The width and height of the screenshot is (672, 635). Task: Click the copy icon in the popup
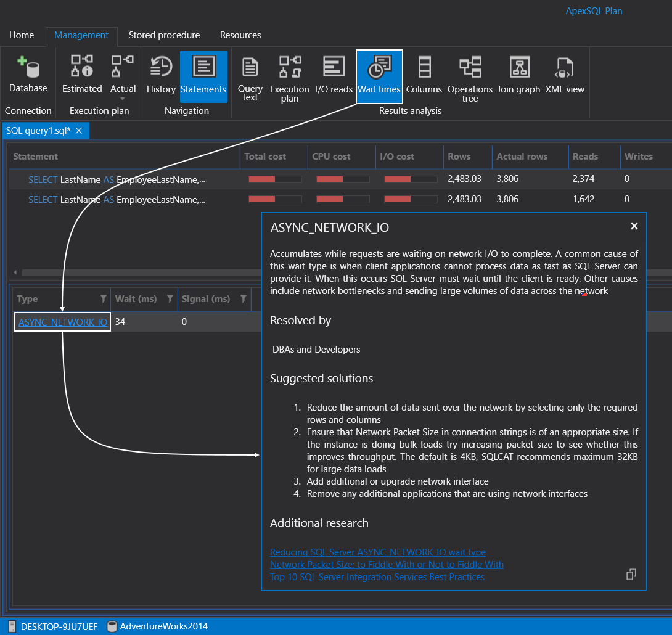tap(631, 574)
